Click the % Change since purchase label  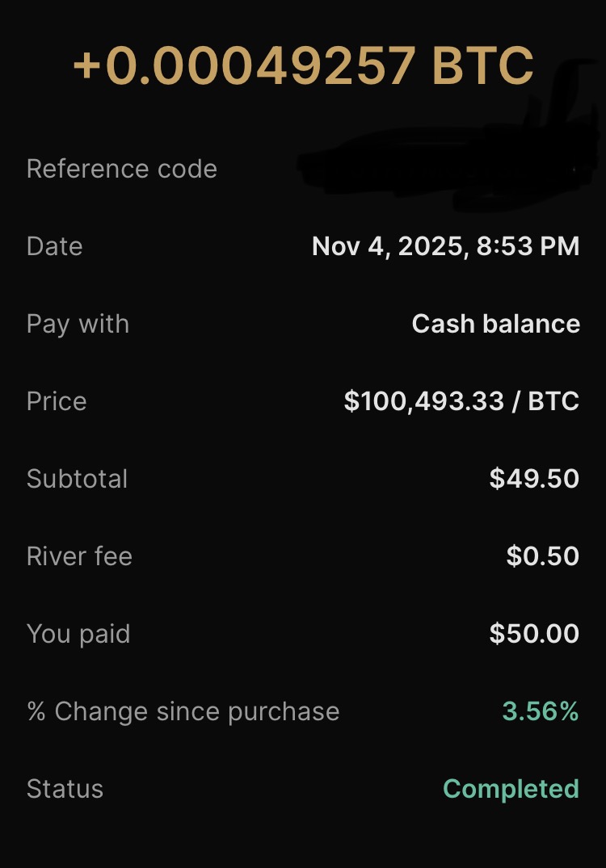click(183, 711)
